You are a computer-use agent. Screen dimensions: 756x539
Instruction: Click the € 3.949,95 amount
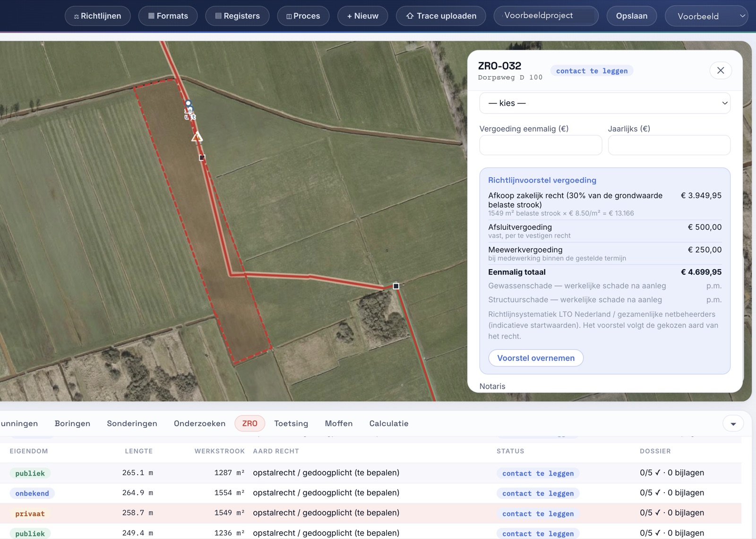pos(701,195)
